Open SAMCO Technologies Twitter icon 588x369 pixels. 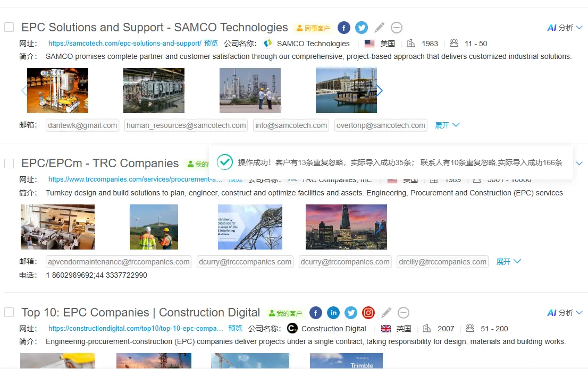click(x=362, y=28)
